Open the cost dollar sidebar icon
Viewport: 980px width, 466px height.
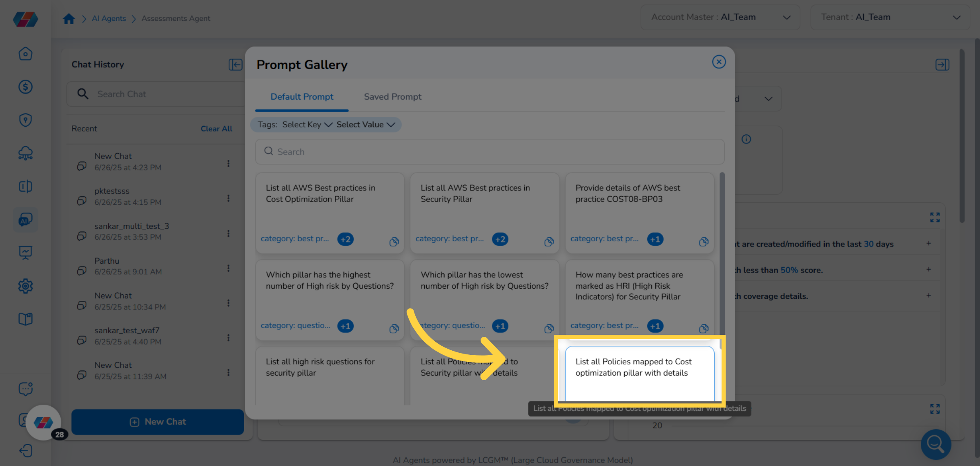(25, 87)
